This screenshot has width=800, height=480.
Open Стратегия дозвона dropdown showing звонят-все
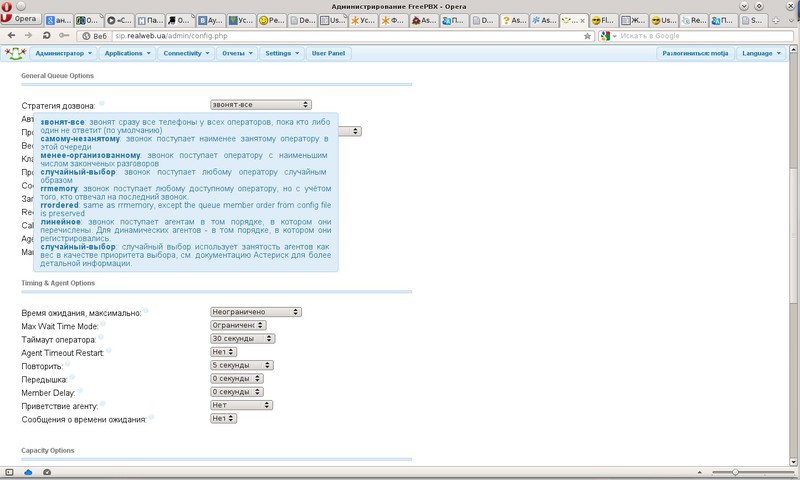coord(261,105)
